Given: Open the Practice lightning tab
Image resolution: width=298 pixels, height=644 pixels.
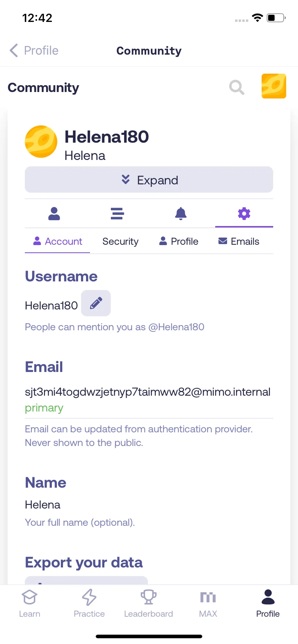Looking at the screenshot, I should [x=89, y=604].
